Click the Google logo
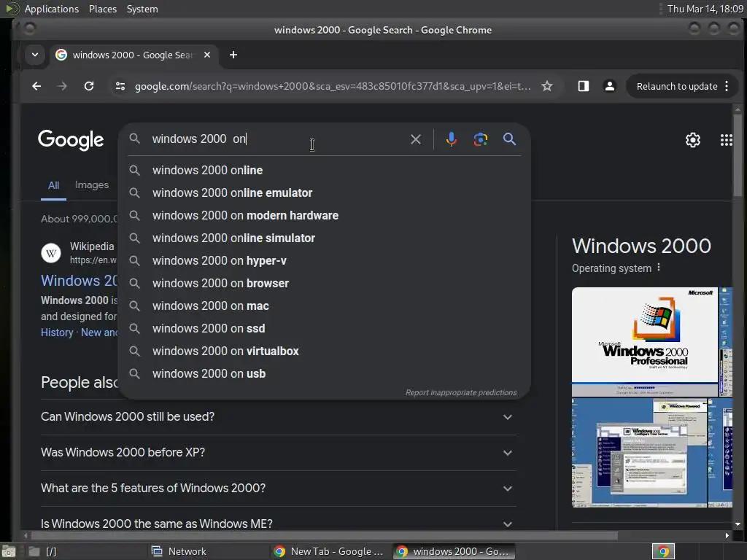 pyautogui.click(x=71, y=140)
